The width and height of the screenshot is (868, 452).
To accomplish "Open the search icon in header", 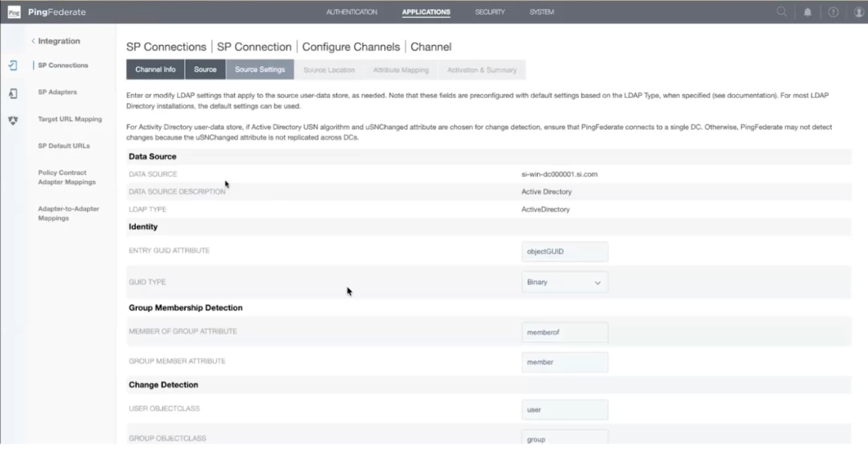I will click(781, 11).
